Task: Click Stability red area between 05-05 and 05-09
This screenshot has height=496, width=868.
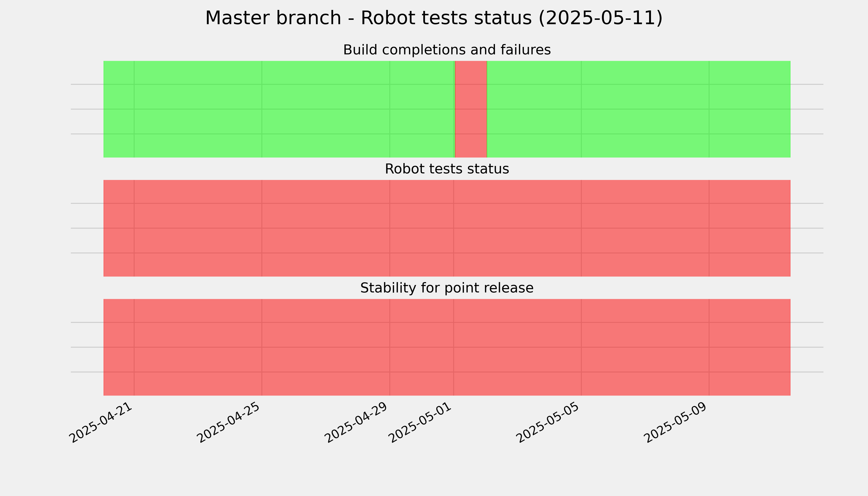Action: 645,347
